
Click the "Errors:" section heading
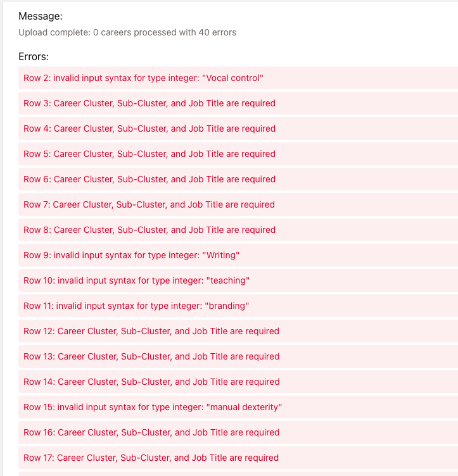[x=34, y=56]
